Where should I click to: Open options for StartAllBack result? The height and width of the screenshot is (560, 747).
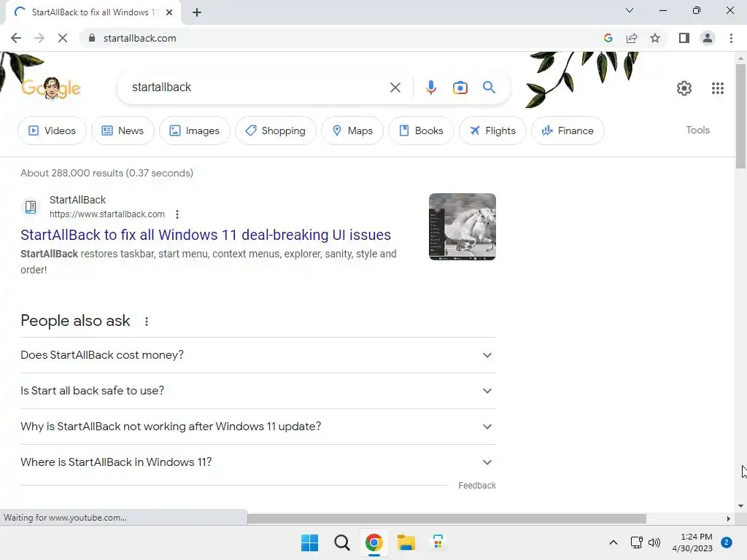(x=177, y=214)
